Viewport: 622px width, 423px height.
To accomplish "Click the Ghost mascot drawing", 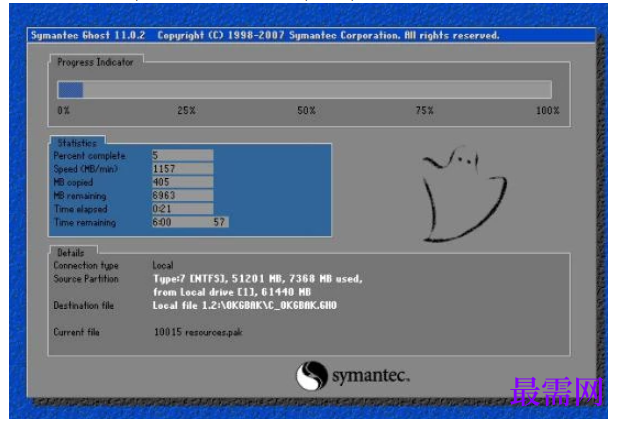I will 464,193.
